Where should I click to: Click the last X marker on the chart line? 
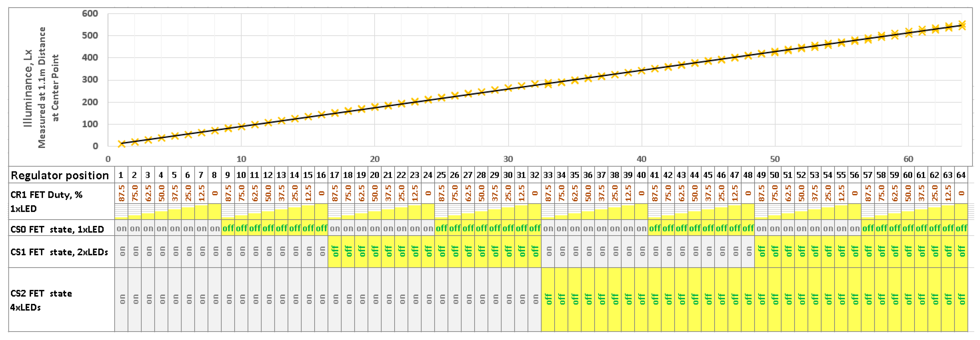click(962, 25)
